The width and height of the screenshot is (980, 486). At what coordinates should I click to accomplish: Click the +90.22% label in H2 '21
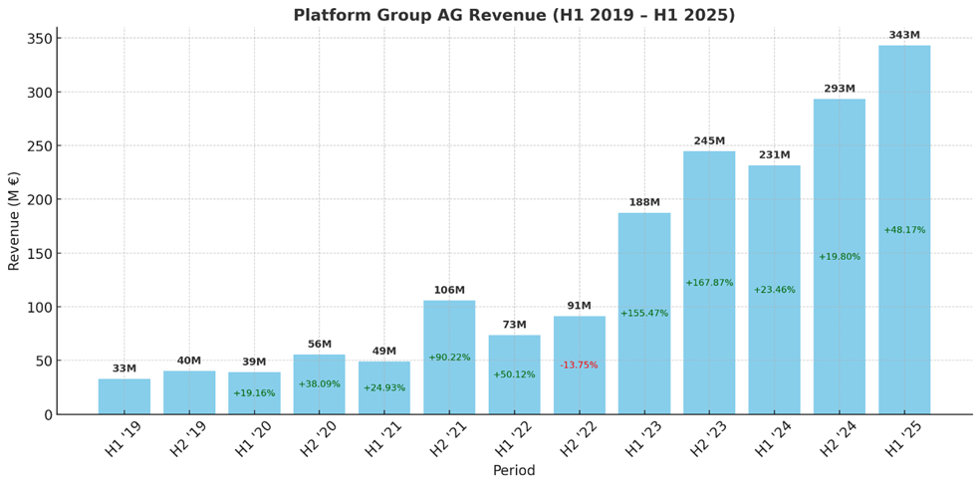(x=449, y=358)
